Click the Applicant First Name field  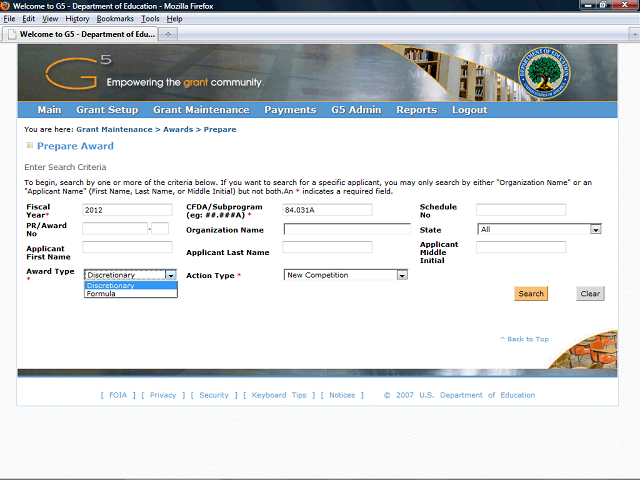[127, 247]
